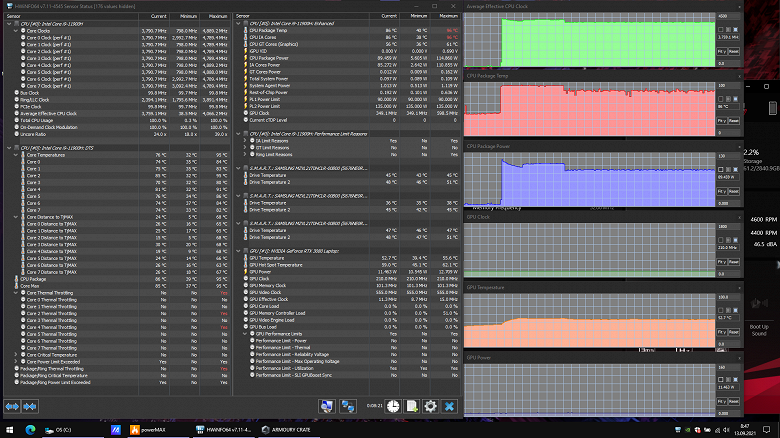Viewport: 780px width, 438px height.
Task: Toggle third checkbox in CPU Package Power graph
Action: [x=736, y=169]
